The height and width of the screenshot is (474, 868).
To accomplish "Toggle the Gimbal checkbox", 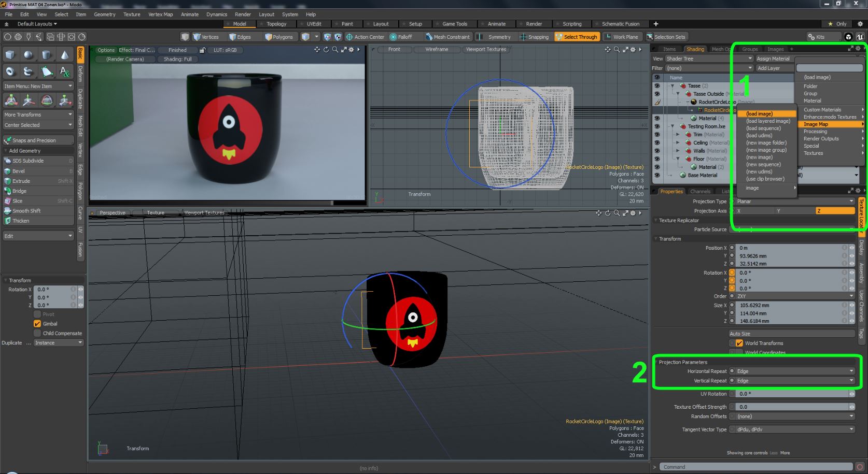I will tap(37, 324).
